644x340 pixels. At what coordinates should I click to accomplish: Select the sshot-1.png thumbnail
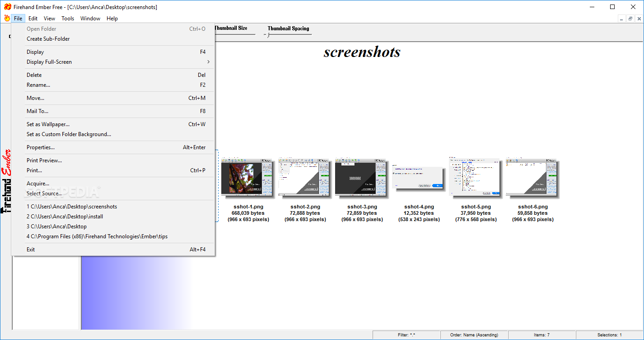[247, 178]
